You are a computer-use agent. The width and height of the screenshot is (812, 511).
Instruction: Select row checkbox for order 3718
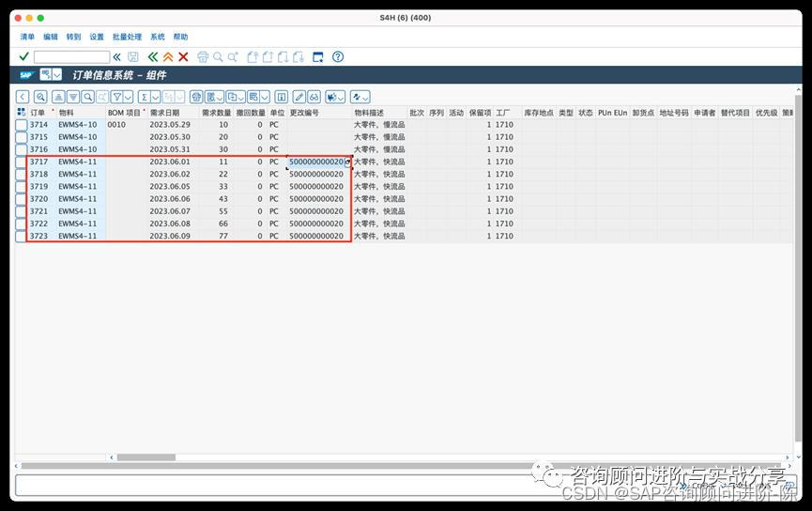point(22,175)
